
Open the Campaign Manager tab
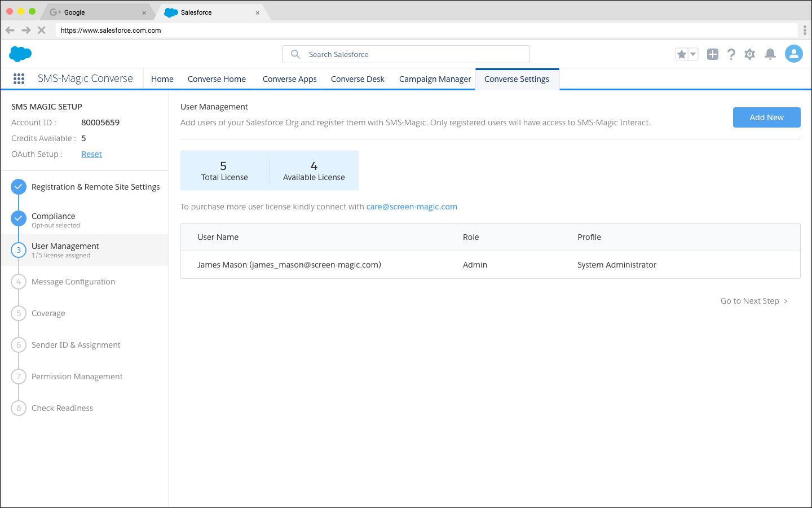[x=435, y=79]
